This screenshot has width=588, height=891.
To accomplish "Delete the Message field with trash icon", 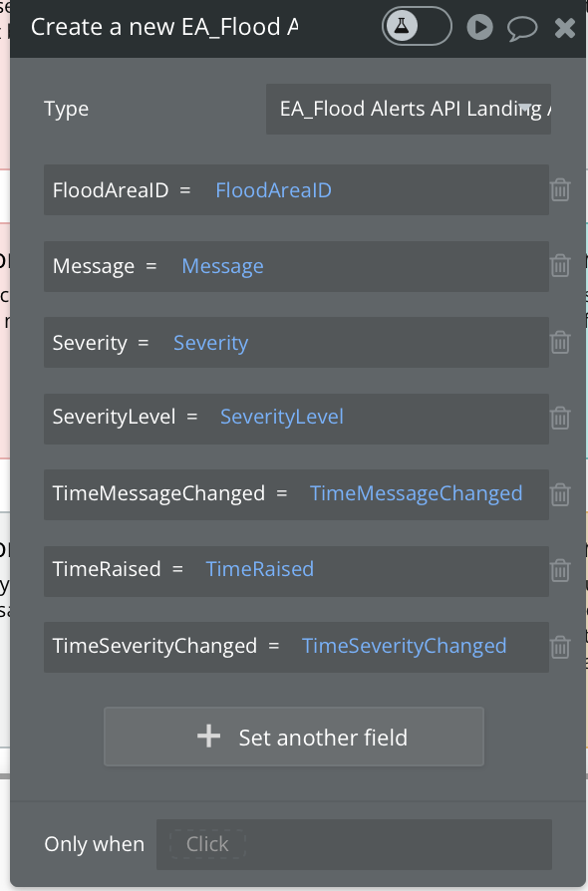I will coord(560,265).
